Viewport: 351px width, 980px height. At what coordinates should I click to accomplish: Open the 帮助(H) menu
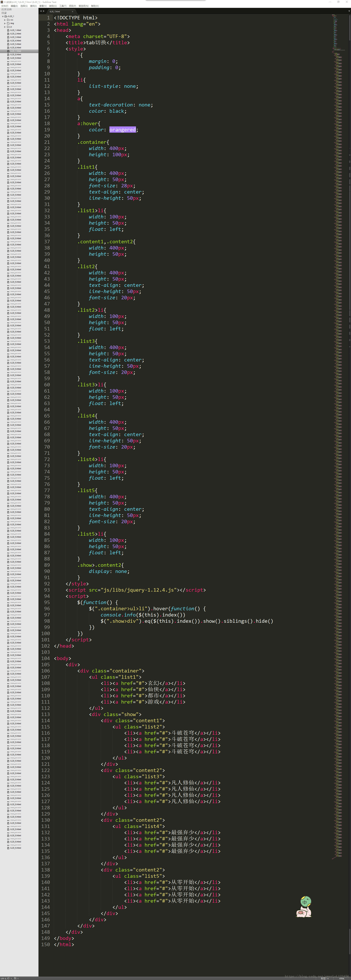(x=95, y=6)
